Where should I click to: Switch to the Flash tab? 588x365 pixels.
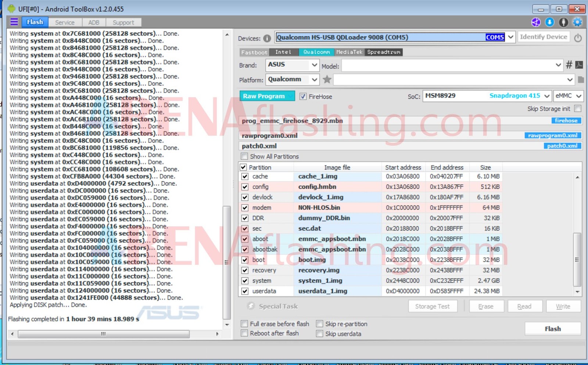tap(35, 22)
